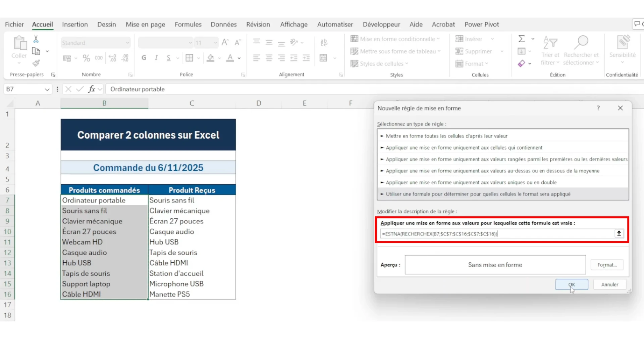644x357 pixels.
Task: Click the formula input field in dialog
Action: [x=497, y=234]
